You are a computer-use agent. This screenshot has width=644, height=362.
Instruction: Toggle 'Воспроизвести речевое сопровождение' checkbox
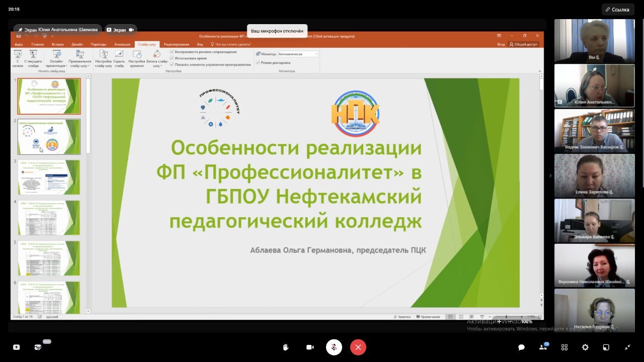172,52
